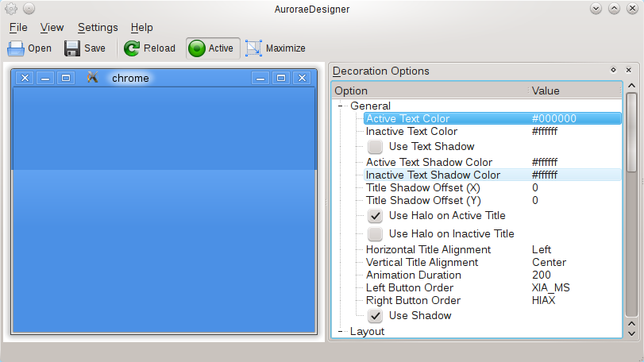Click the preview window's left close X button

tap(25, 78)
